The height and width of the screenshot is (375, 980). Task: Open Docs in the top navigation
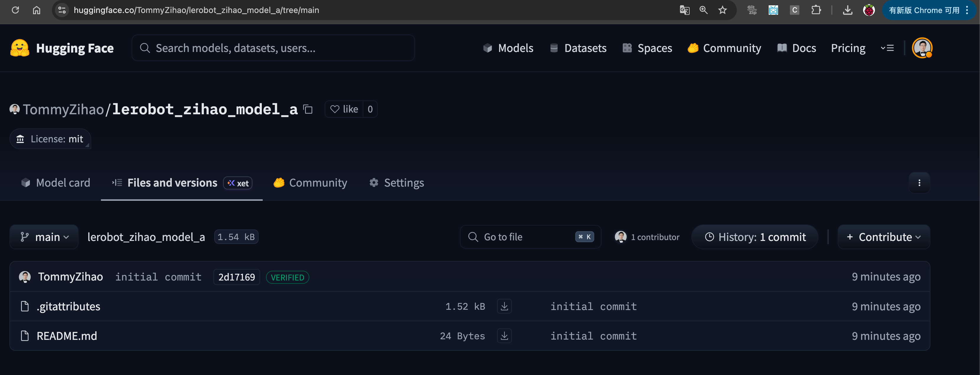(x=797, y=48)
